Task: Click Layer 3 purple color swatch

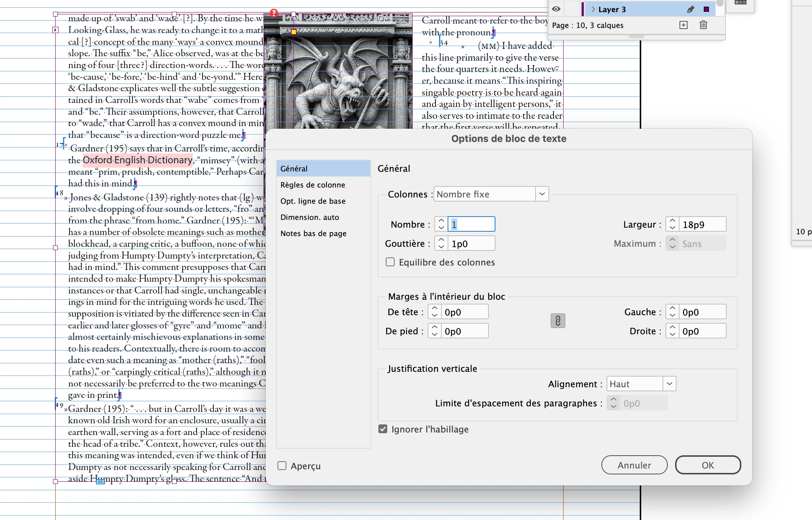Action: pos(706,10)
